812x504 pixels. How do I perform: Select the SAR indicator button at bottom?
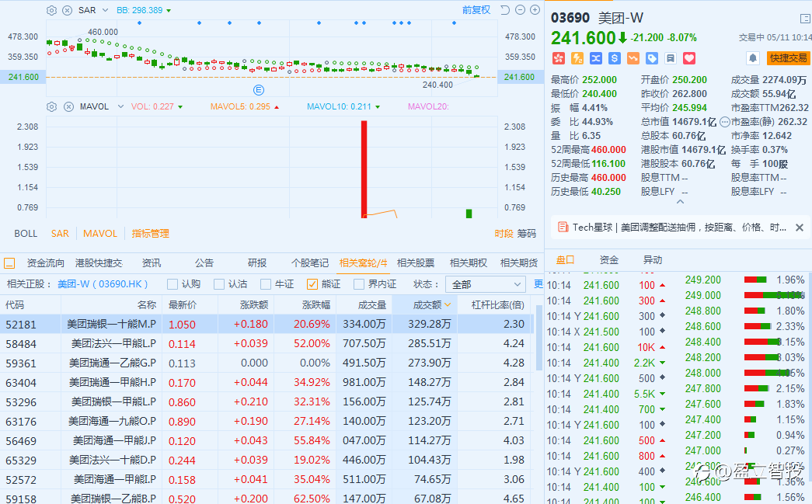[60, 234]
